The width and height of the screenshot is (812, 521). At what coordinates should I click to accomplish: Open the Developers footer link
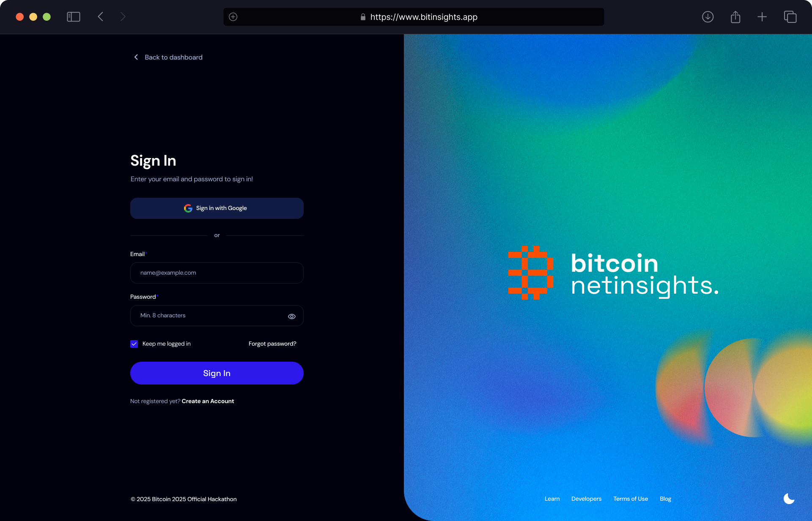[x=586, y=499]
